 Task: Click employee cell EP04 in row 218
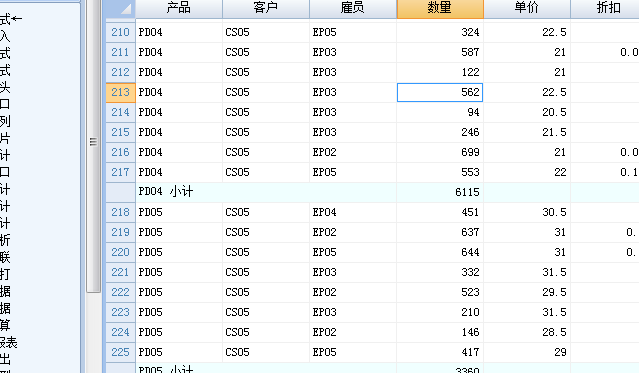(x=353, y=212)
